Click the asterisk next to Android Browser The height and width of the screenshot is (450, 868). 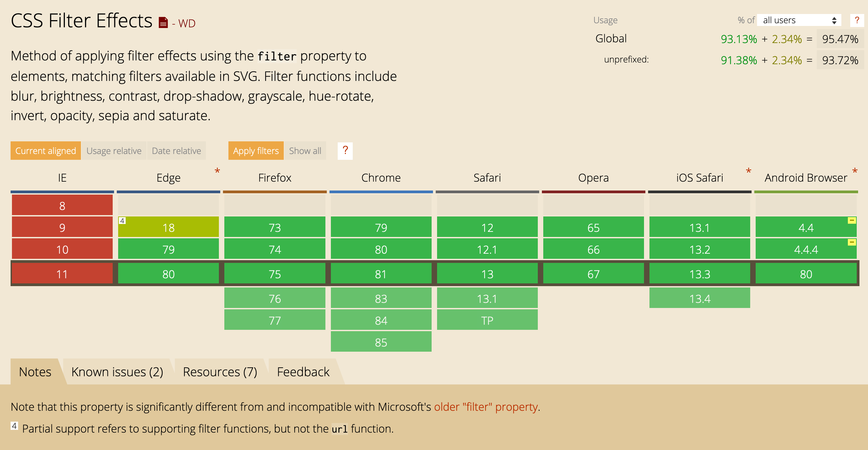click(x=855, y=171)
